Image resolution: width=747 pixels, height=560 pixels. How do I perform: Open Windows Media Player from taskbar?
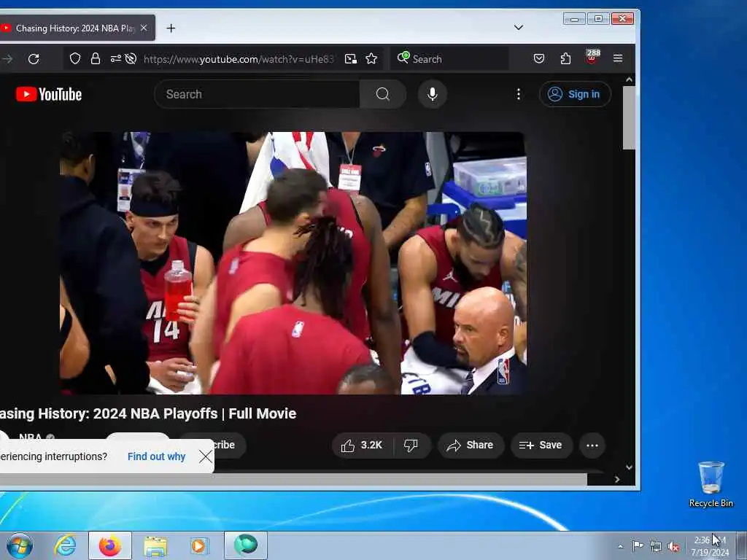[x=198, y=545]
